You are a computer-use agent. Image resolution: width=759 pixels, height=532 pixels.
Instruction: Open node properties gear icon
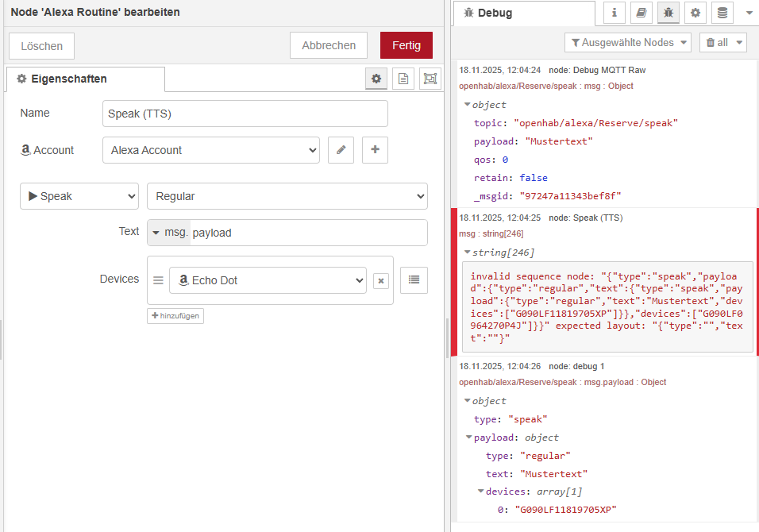click(x=376, y=79)
